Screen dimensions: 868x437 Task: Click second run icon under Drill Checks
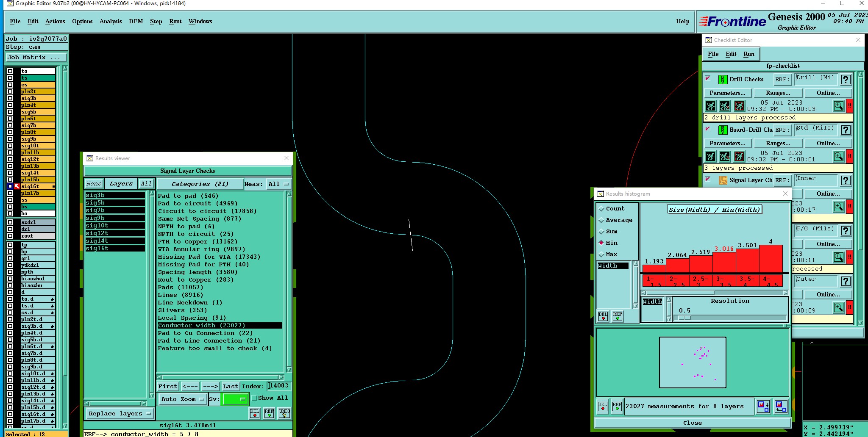725,106
